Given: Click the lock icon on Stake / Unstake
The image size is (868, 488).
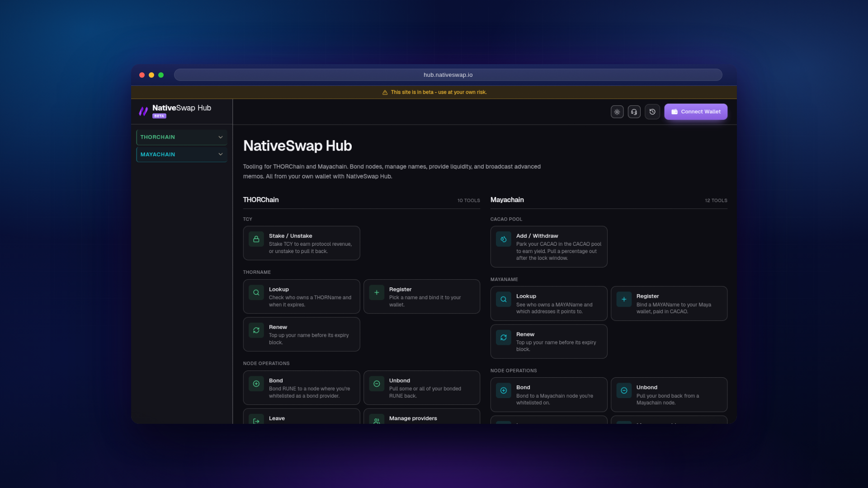Looking at the screenshot, I should 256,239.
